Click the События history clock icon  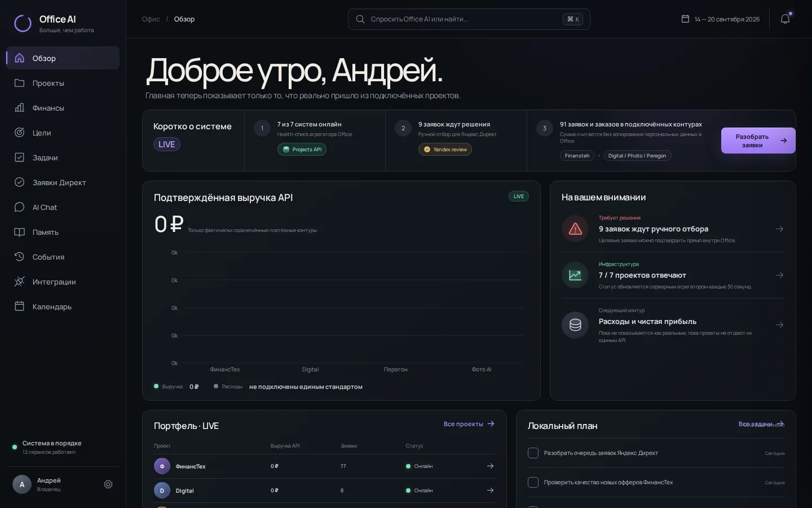(x=19, y=257)
